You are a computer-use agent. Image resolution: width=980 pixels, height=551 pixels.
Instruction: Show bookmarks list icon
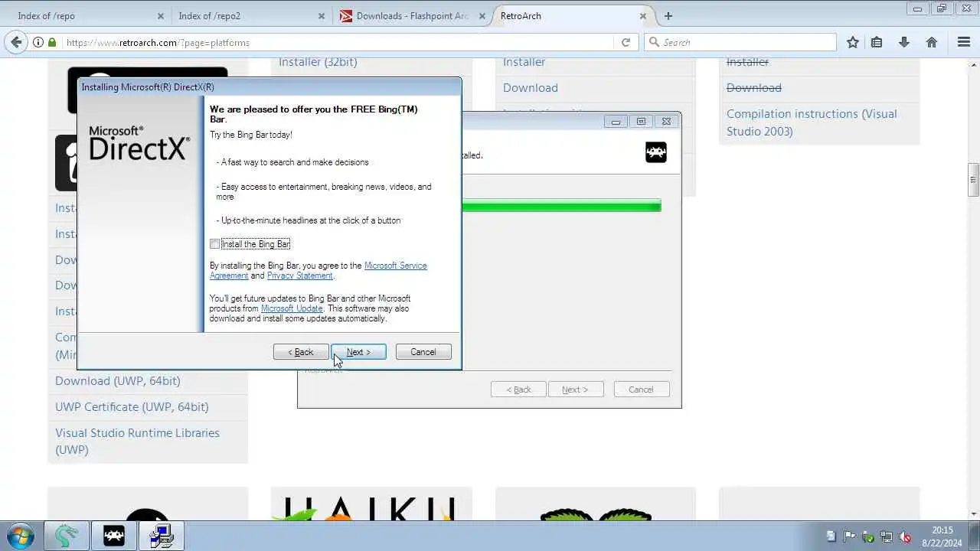[x=877, y=43]
